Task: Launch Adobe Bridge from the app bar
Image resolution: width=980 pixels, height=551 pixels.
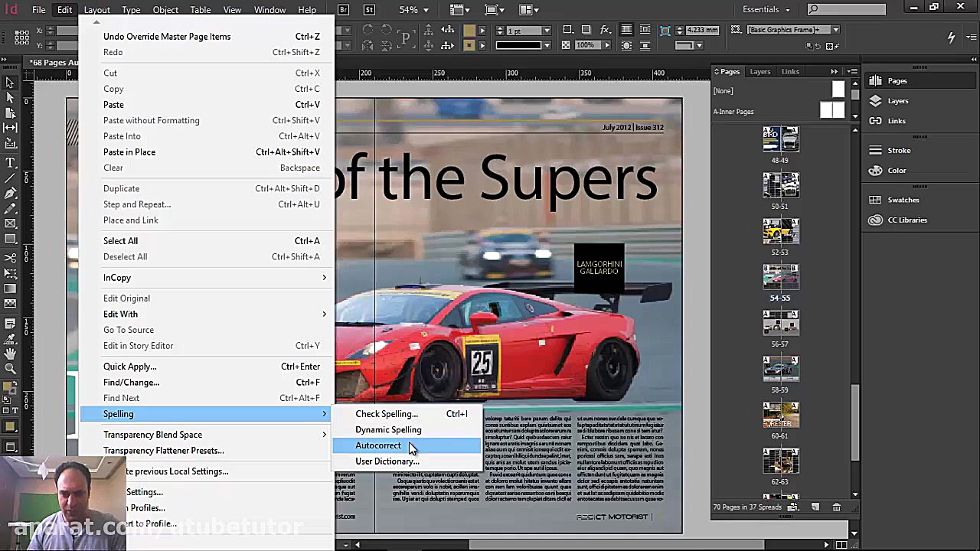Action: pyautogui.click(x=343, y=10)
